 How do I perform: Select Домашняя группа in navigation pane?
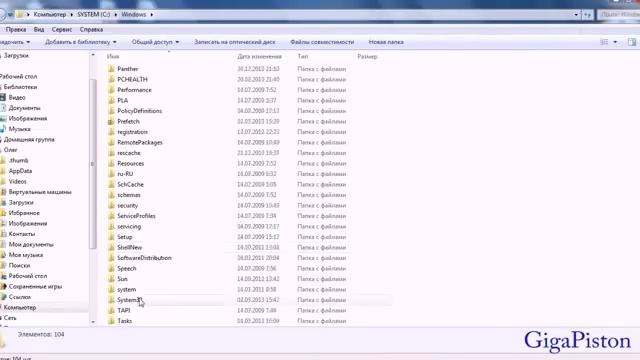point(29,140)
